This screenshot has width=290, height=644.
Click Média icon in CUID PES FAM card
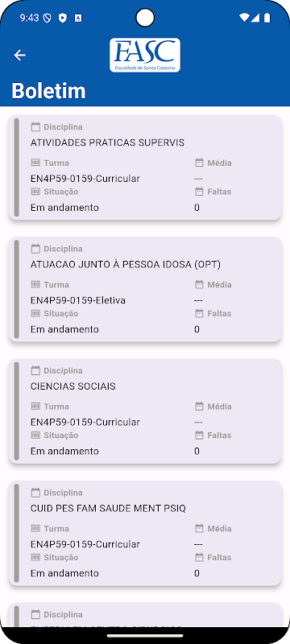(199, 528)
